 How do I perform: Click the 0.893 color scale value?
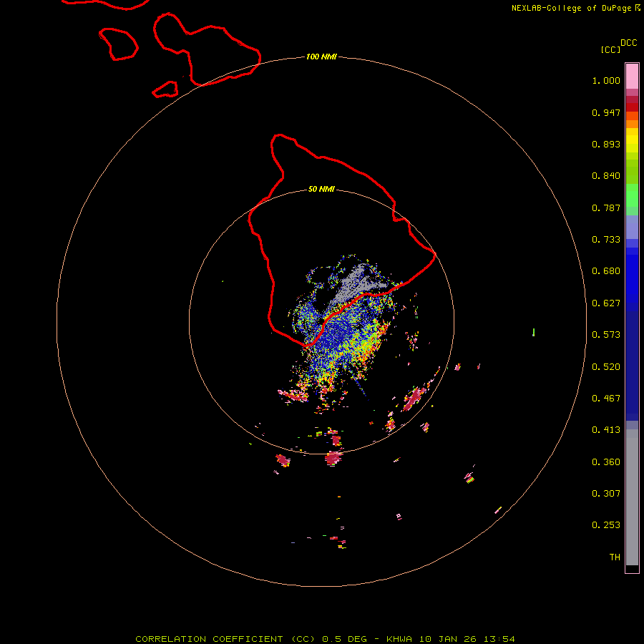point(606,144)
